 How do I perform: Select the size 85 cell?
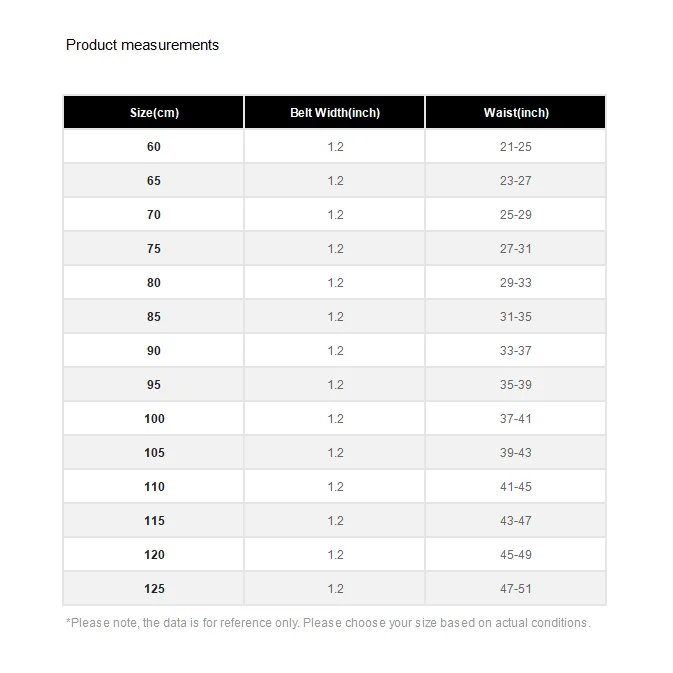[x=154, y=316]
